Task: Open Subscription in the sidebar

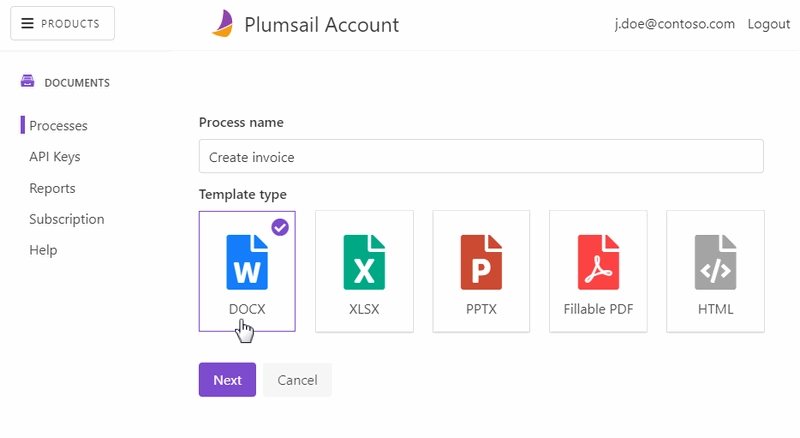Action: (x=66, y=219)
